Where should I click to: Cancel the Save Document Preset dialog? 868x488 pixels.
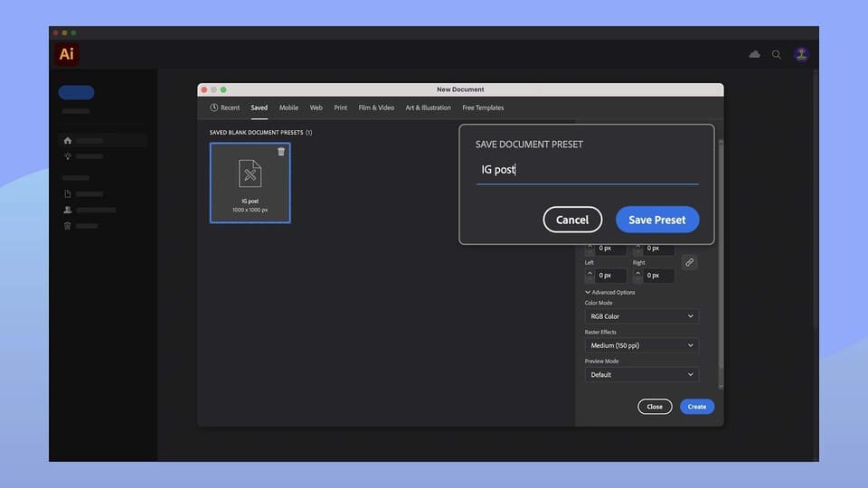pyautogui.click(x=572, y=220)
